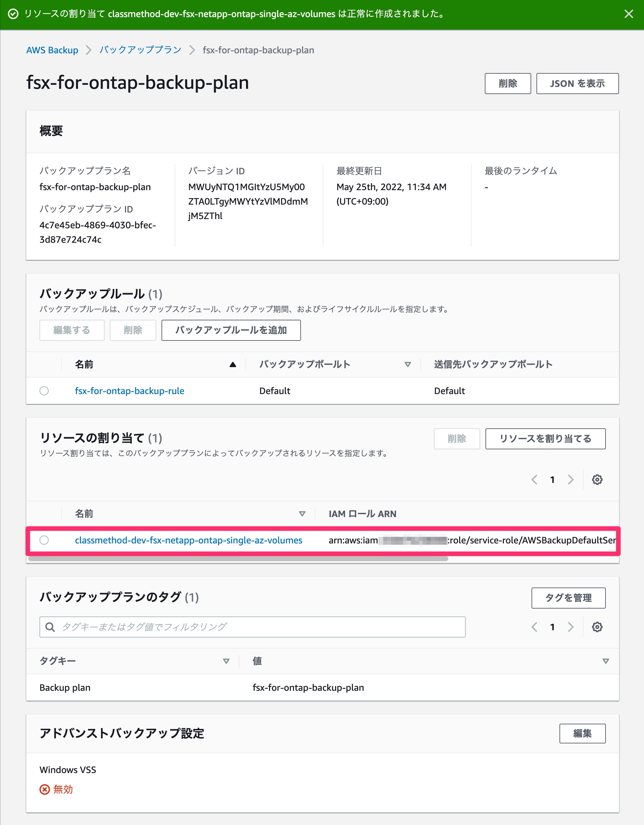Click last updated date May 25th, 2022
Viewport: 644px width, 825px height.
click(391, 194)
